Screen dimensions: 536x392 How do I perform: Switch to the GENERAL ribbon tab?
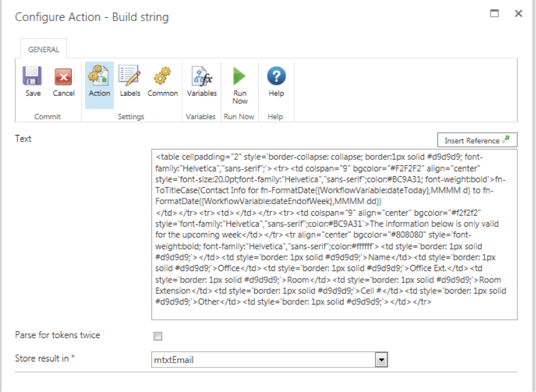point(43,49)
